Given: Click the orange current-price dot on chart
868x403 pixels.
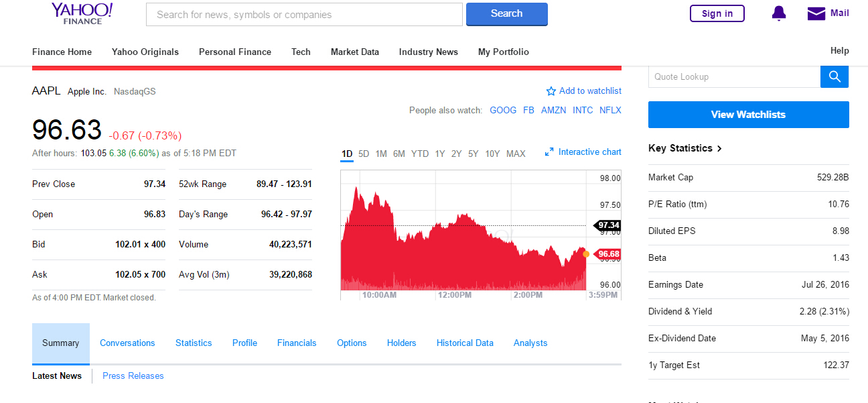Looking at the screenshot, I should point(586,254).
